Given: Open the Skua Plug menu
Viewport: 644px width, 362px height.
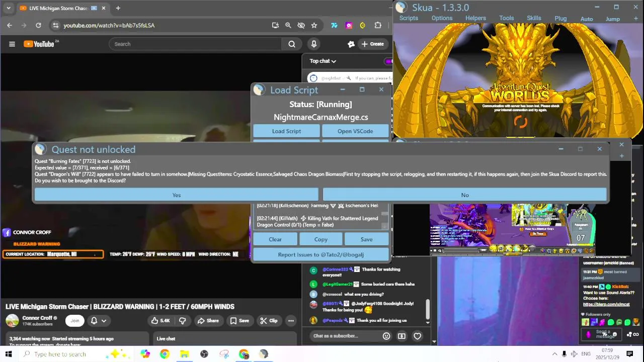Looking at the screenshot, I should (560, 19).
